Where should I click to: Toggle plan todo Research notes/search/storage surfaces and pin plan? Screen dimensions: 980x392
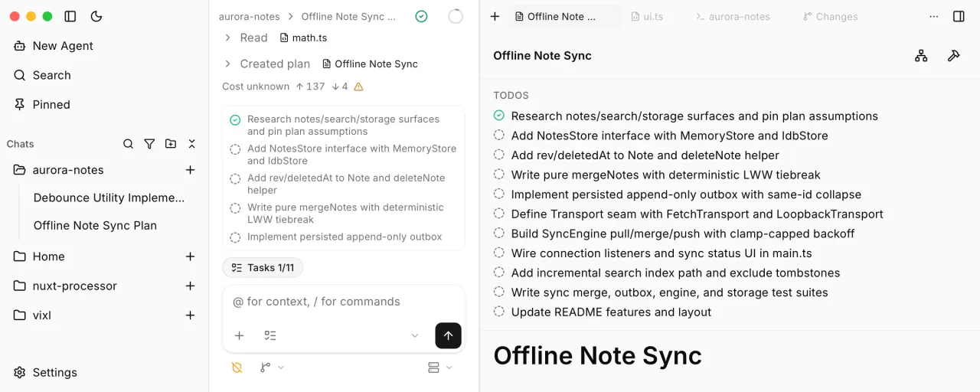(499, 116)
